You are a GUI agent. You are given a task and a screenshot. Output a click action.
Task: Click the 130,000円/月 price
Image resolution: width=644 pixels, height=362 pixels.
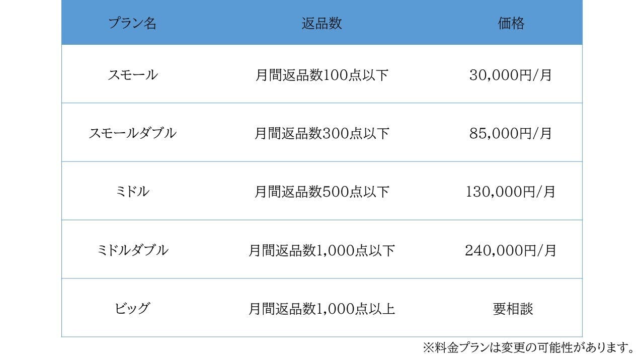coord(511,192)
